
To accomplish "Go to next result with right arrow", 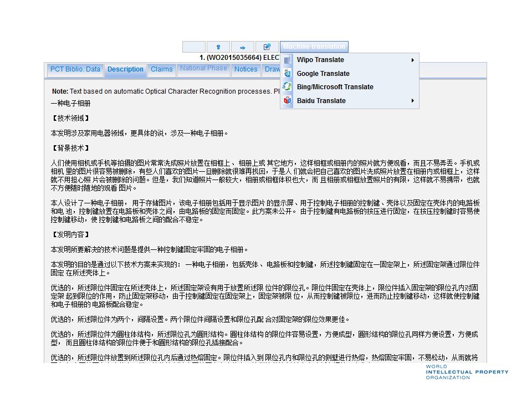I will 243,47.
